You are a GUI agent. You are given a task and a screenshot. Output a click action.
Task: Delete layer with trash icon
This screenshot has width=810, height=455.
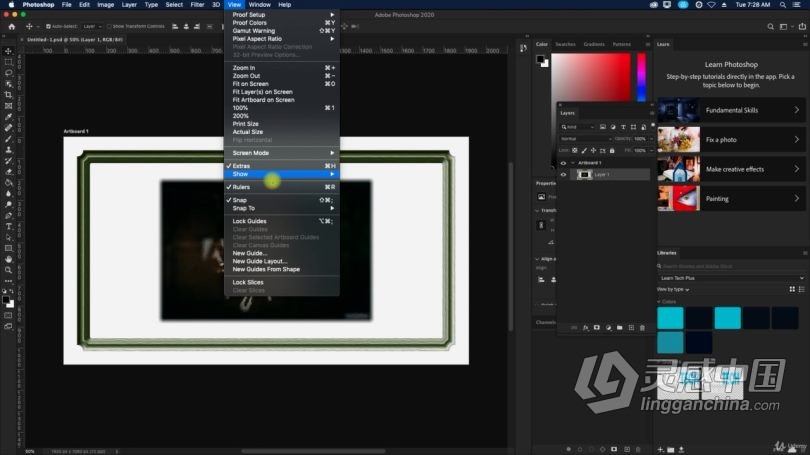pyautogui.click(x=642, y=327)
